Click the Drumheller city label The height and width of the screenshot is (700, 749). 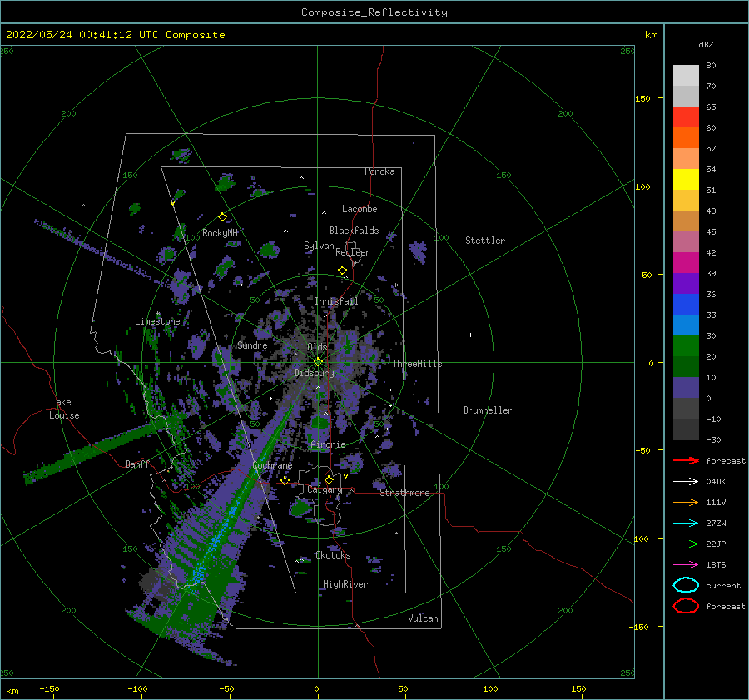pos(488,410)
